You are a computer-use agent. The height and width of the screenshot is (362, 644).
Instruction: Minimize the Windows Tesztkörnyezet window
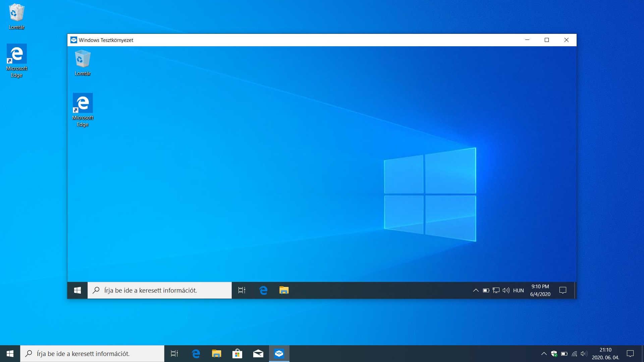[527, 40]
